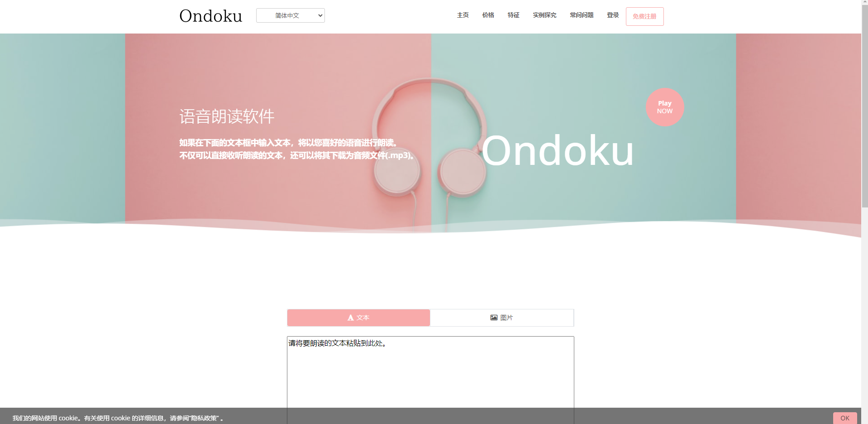Switch to the 文本 text tab
868x424 pixels.
(x=358, y=318)
